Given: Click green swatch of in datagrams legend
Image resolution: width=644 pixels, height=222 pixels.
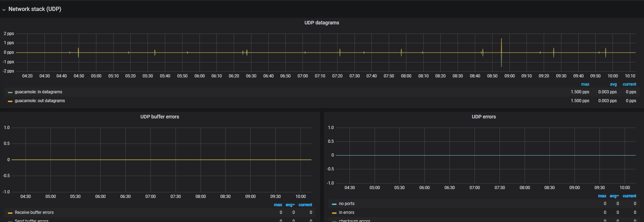Looking at the screenshot, I should (x=10, y=92).
